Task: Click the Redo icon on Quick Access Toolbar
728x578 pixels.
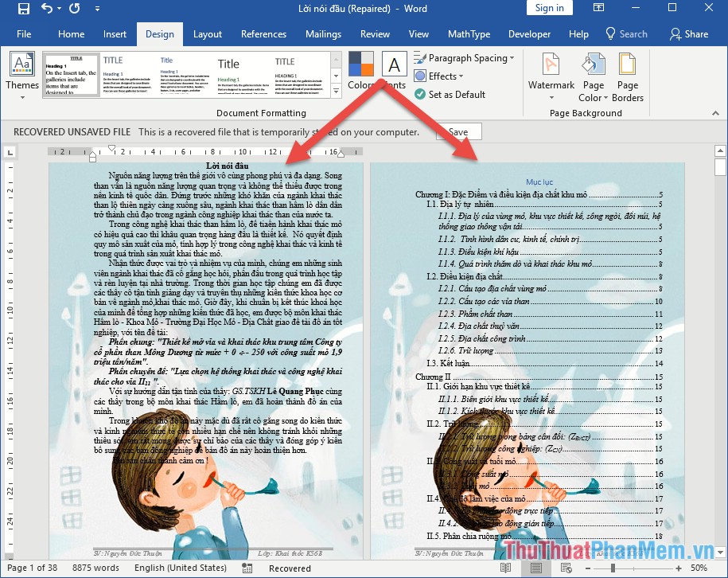Action: 73,8
